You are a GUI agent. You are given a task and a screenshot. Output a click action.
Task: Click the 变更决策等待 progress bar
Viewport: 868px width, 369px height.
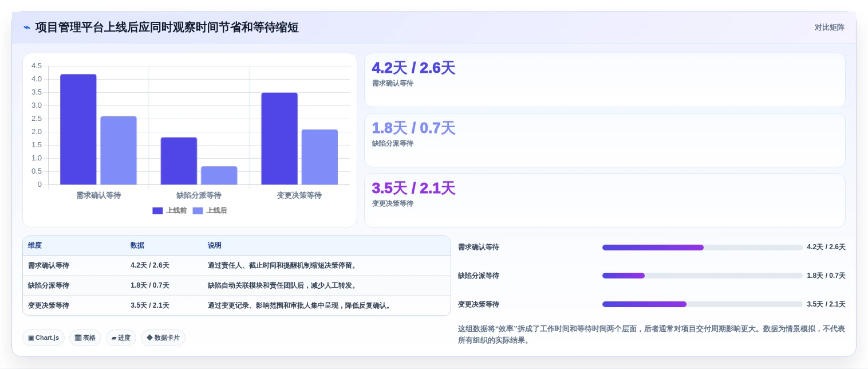[x=702, y=304]
